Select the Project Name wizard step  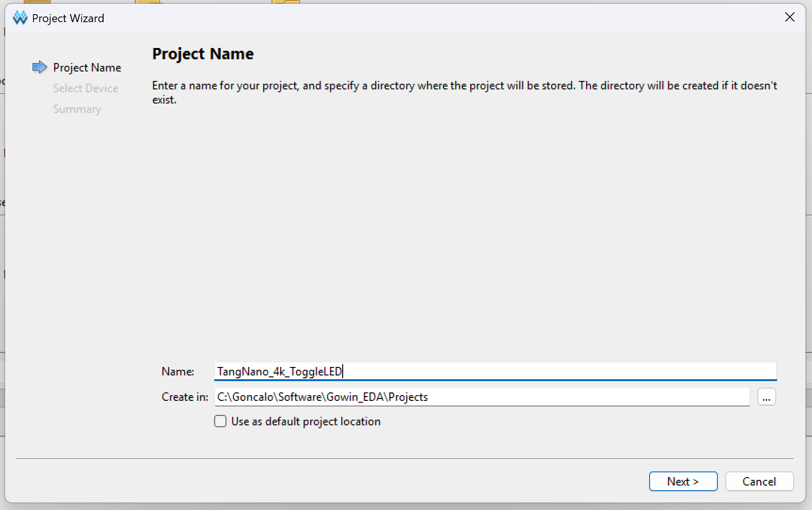point(87,68)
